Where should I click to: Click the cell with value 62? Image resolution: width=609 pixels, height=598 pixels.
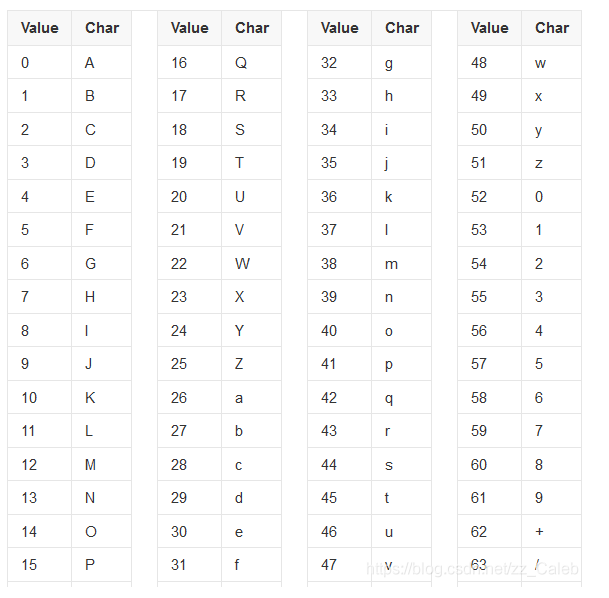[489, 531]
